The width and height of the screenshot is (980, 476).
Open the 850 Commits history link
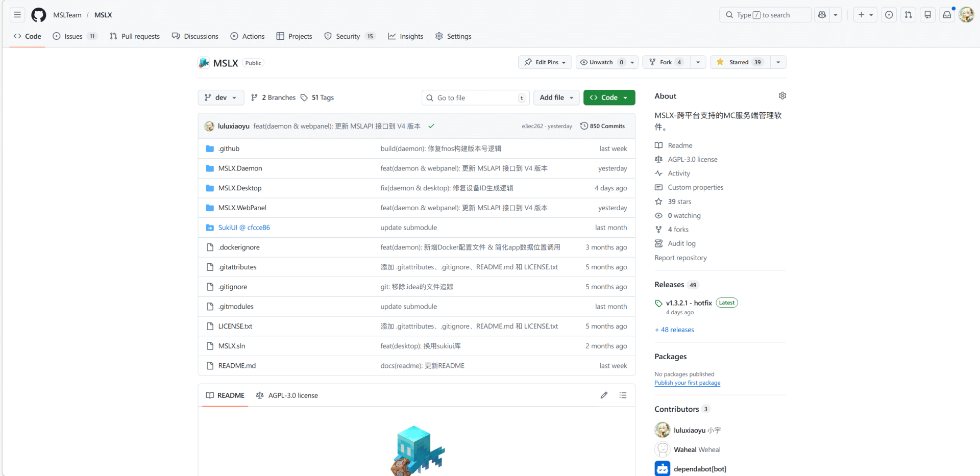coord(602,126)
